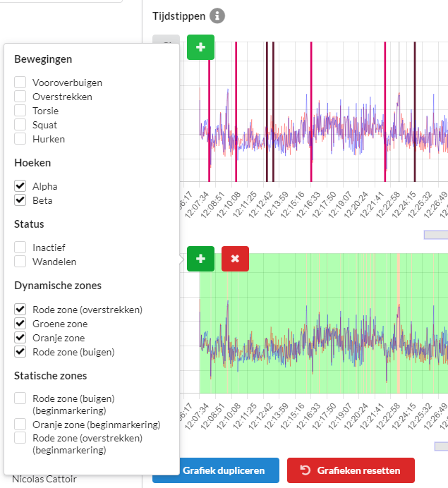
Task: Tick the Torsie checkbox
Action: pos(20,111)
